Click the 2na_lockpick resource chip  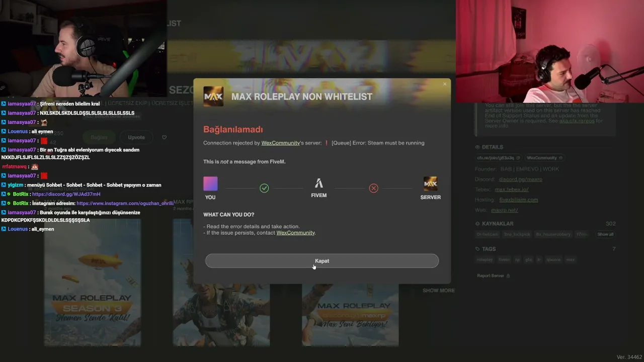[517, 234]
